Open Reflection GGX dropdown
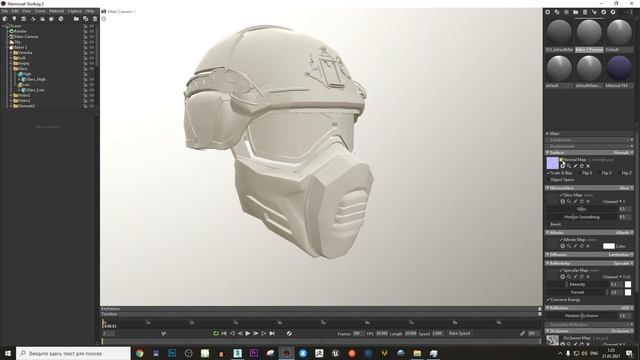 point(627,308)
